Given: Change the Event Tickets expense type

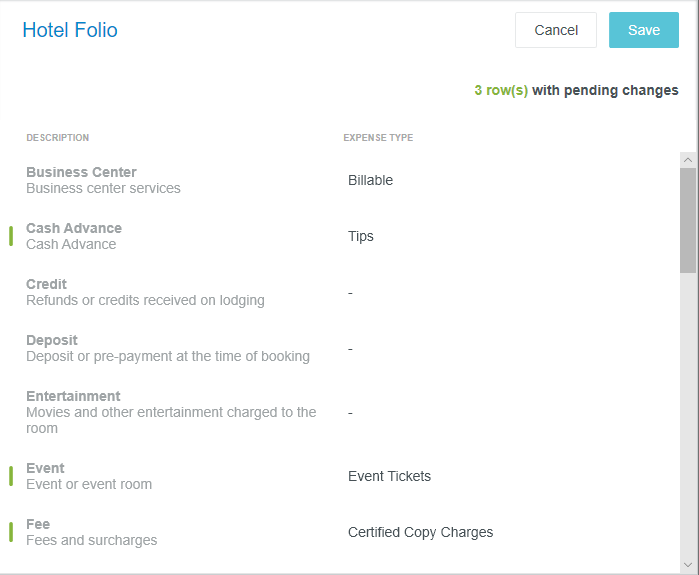Looking at the screenshot, I should click(389, 476).
